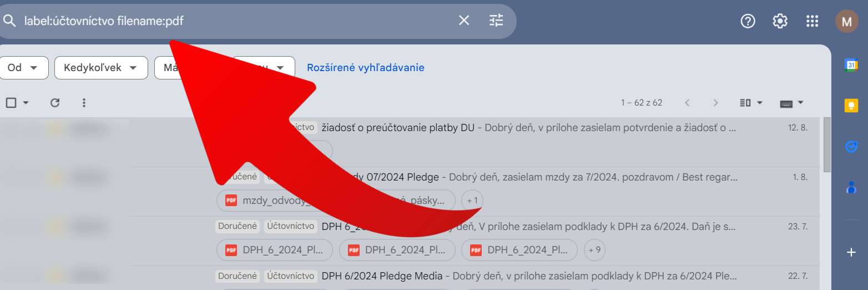Screen dimensions: 868x290
Task: Go to newer results arrow
Action: point(687,103)
